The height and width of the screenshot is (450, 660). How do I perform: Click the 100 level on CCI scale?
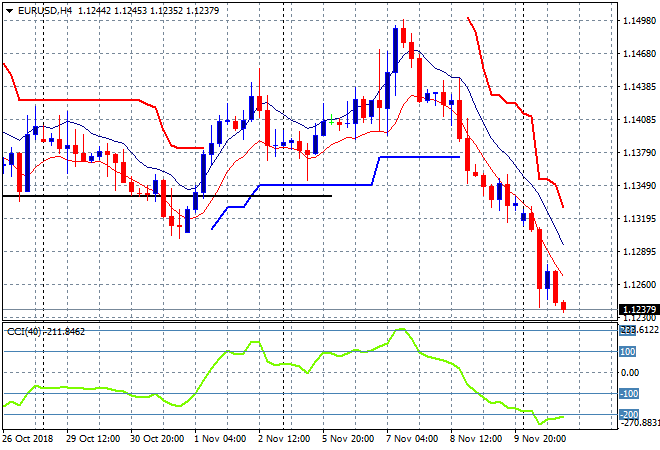(628, 352)
